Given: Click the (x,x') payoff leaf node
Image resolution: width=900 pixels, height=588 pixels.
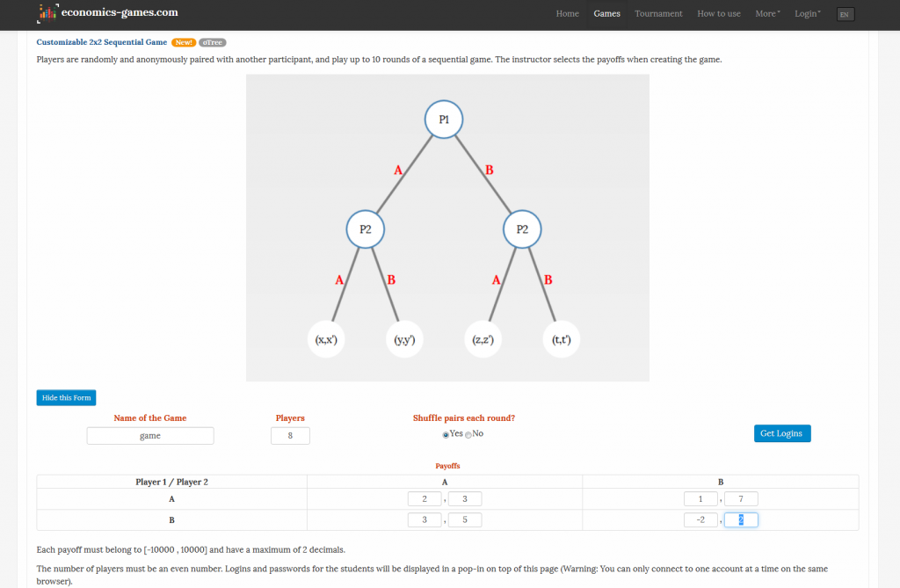Looking at the screenshot, I should click(326, 339).
